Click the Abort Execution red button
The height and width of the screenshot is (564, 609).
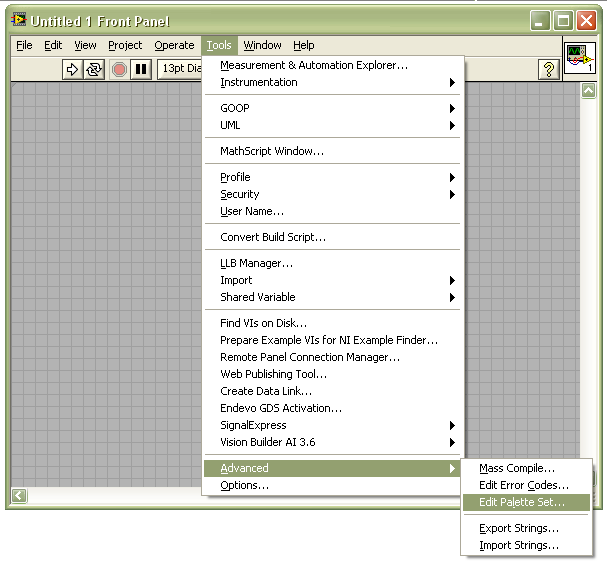pyautogui.click(x=119, y=70)
